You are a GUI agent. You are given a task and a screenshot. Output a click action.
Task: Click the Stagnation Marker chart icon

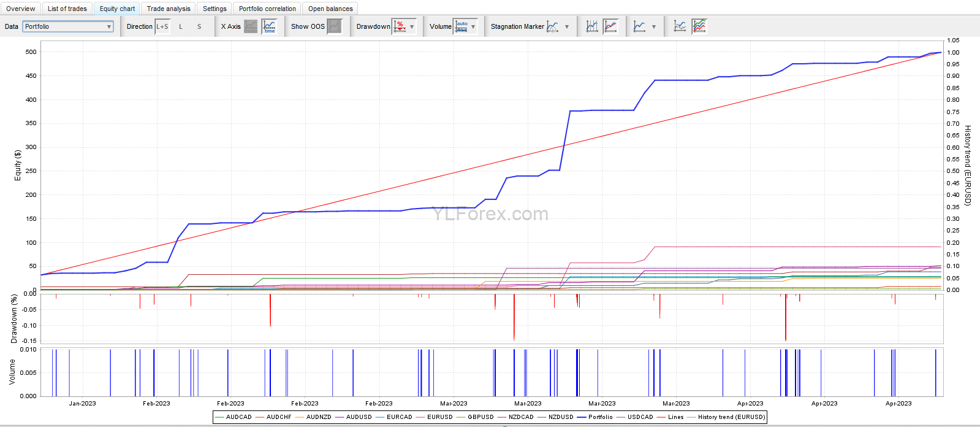click(553, 26)
